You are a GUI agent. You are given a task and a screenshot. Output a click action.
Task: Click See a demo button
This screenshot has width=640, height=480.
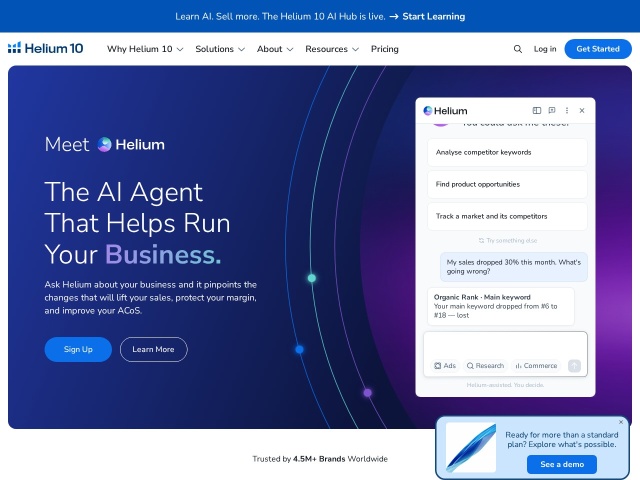(562, 464)
